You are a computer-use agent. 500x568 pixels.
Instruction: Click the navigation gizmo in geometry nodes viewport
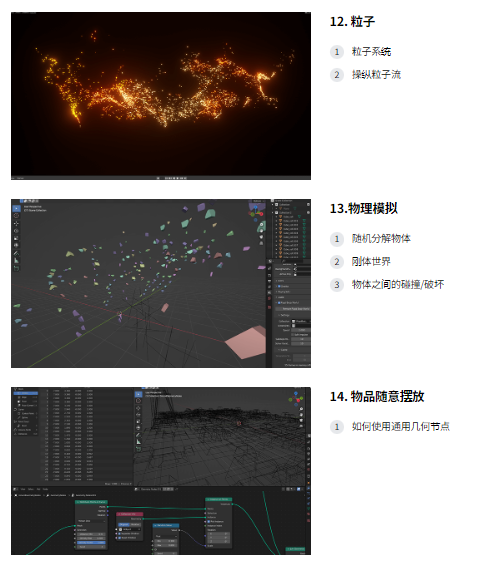pyautogui.click(x=296, y=398)
